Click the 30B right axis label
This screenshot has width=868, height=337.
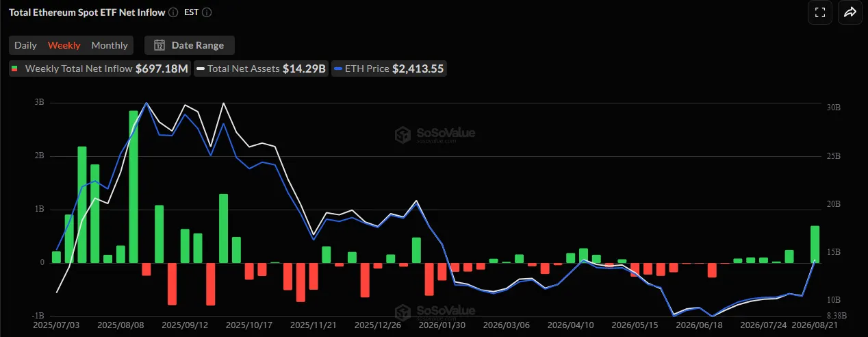pos(833,108)
